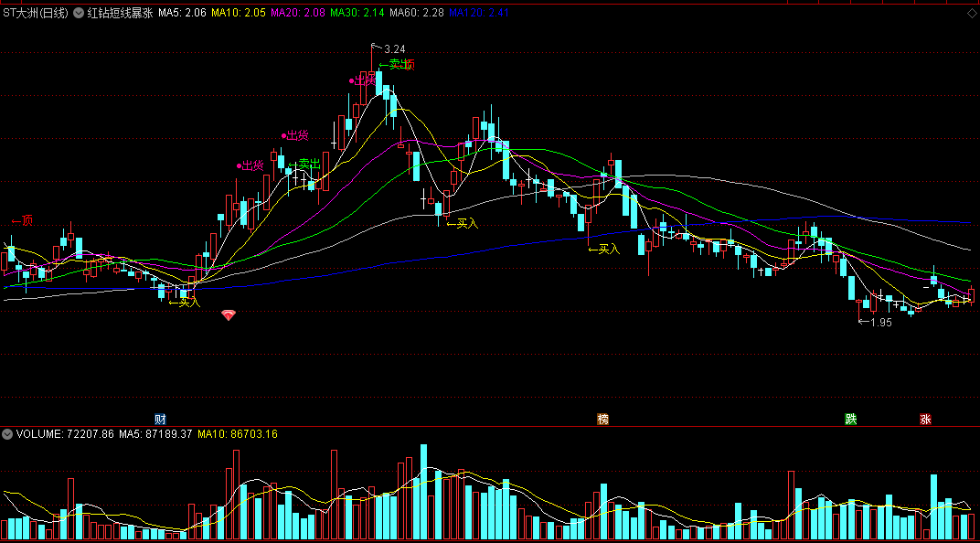The width and height of the screenshot is (980, 543).
Task: Click the volume MA10: 86703.16 label
Action: coord(238,433)
